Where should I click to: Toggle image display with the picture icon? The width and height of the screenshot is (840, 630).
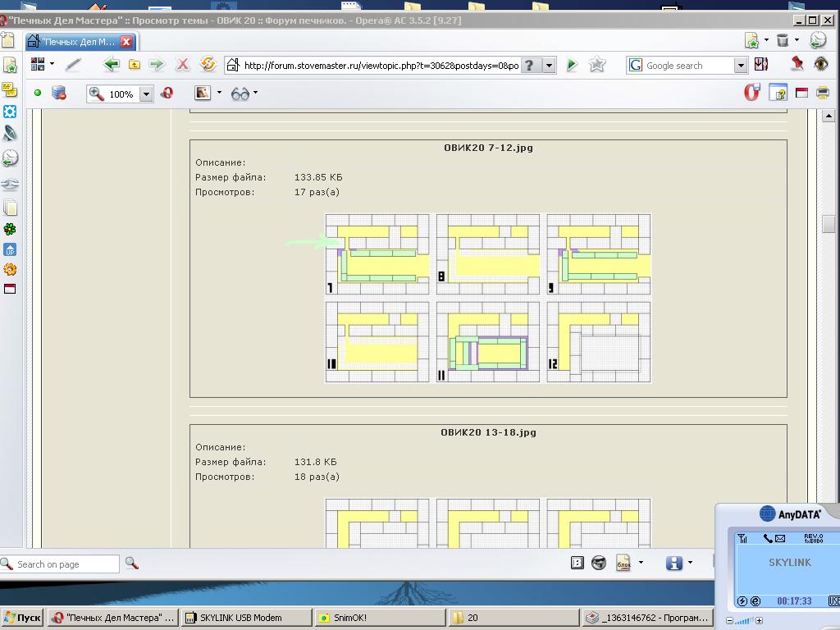tap(202, 94)
